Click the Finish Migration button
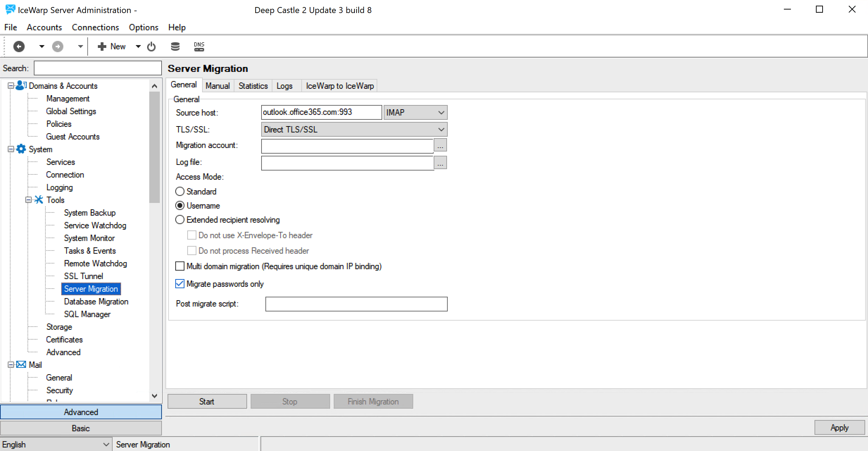The height and width of the screenshot is (451, 868). click(373, 401)
